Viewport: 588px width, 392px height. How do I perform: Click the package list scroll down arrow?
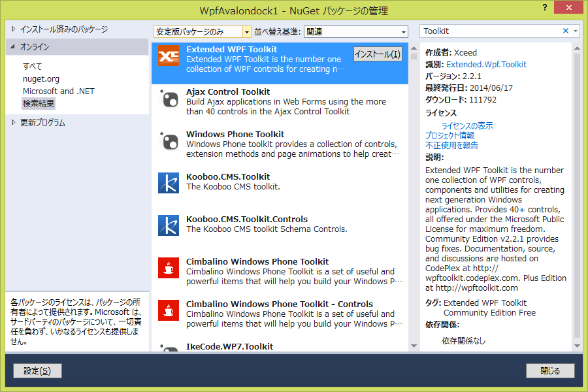[x=414, y=346]
